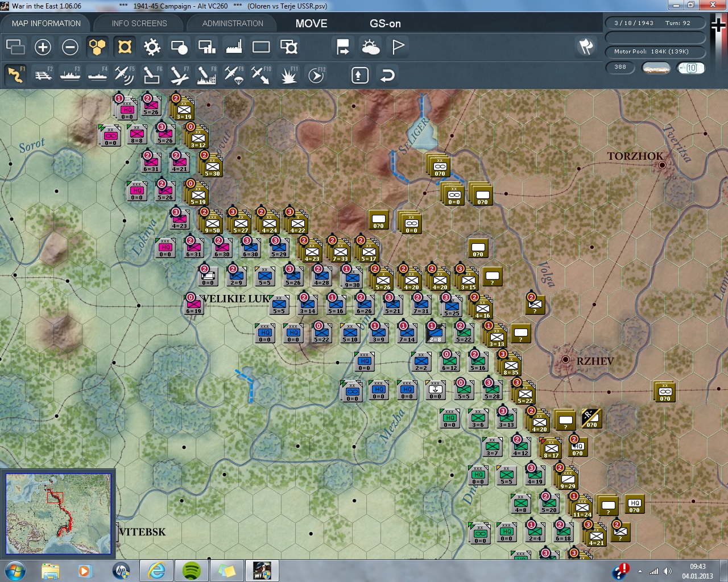Select the F6 bomb-over-box mode icon

click(x=151, y=75)
